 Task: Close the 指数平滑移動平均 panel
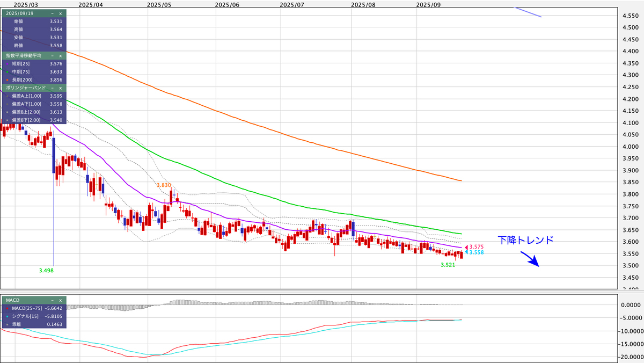coord(60,55)
